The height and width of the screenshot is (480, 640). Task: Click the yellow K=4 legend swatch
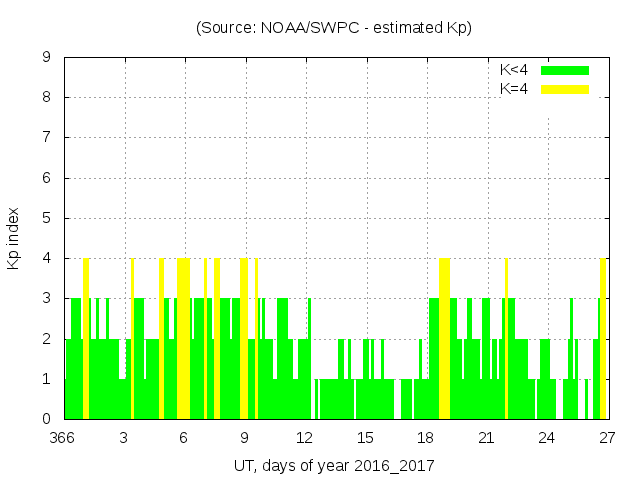565,89
